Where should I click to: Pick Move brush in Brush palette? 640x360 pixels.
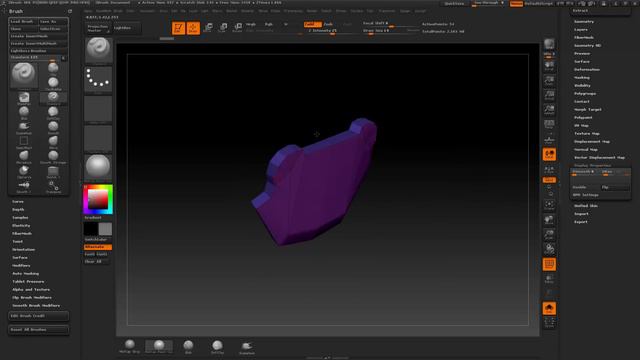click(x=53, y=142)
